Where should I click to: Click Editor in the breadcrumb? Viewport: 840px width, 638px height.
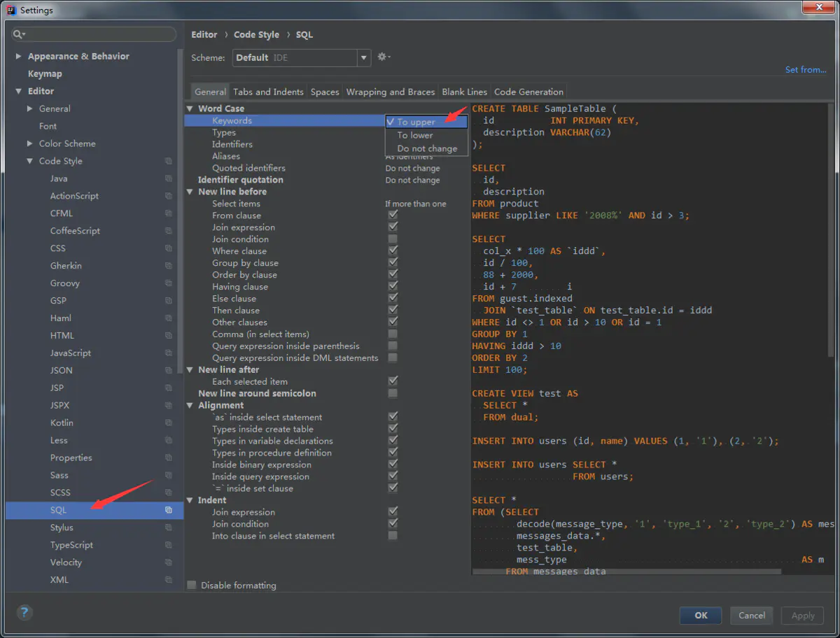click(x=204, y=34)
